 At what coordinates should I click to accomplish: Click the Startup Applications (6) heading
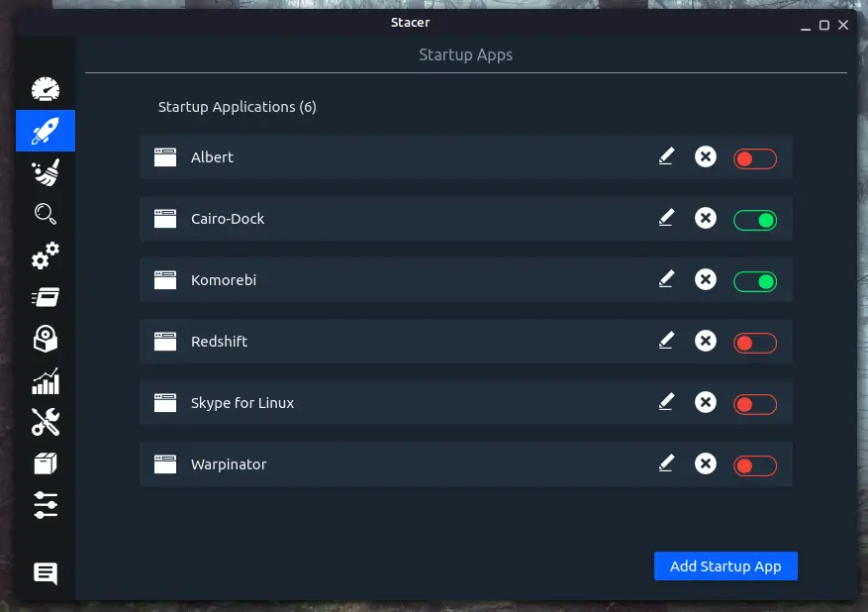(238, 107)
